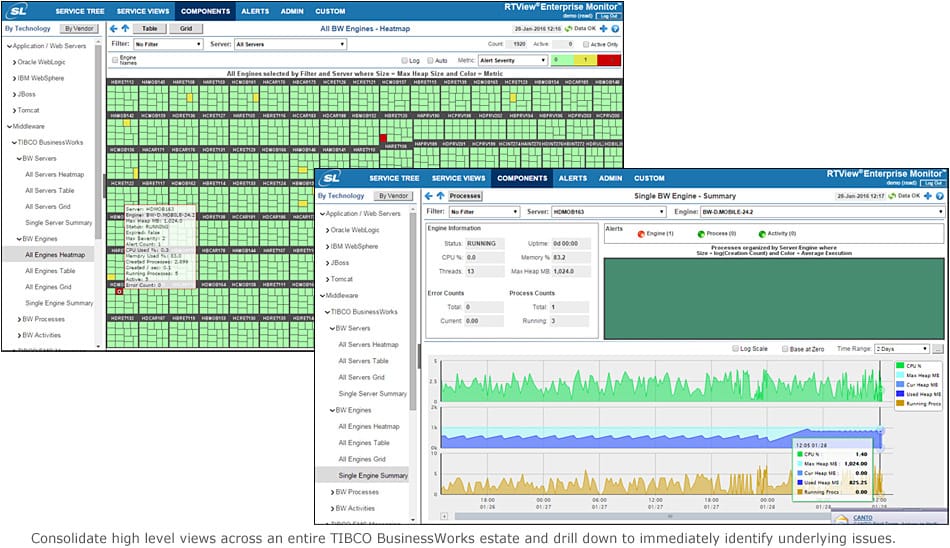The image size is (950, 548).
Task: Click the Grid button in the Heatmap window
Action: tap(186, 28)
